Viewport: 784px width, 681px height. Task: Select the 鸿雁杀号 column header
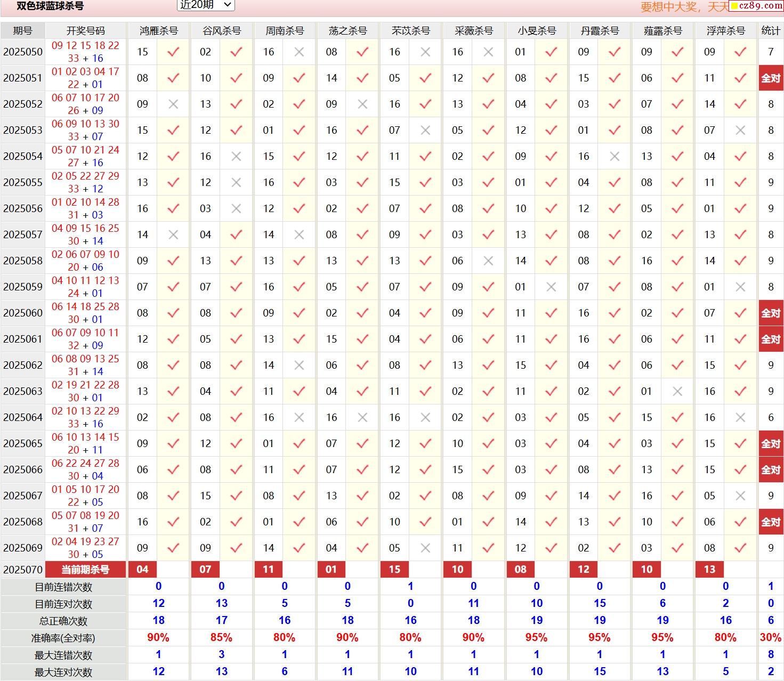point(159,30)
